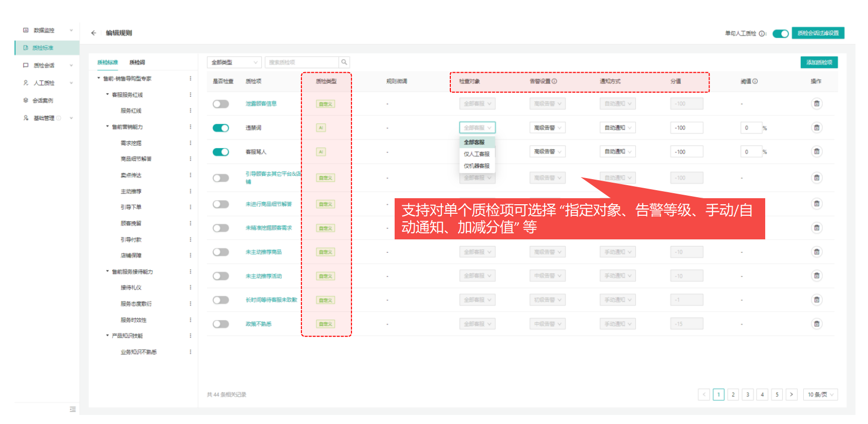Enable the 引导顾客去其它平台&店铺 toggle
Image resolution: width=868 pixels, height=424 pixels.
[221, 178]
